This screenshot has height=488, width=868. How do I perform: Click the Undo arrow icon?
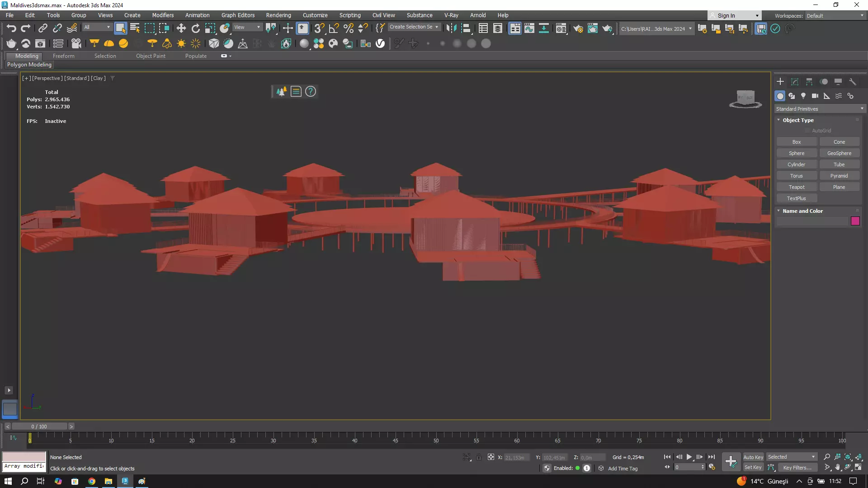[x=11, y=28]
